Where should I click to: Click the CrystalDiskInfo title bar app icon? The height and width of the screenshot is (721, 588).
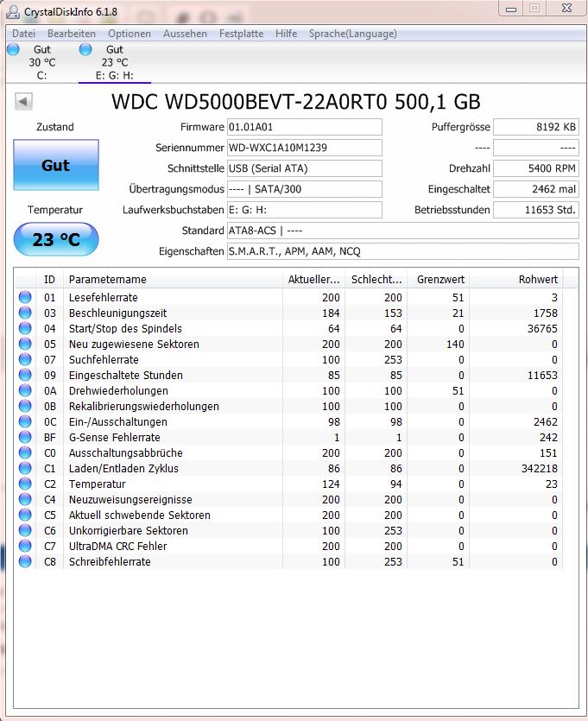point(14,12)
